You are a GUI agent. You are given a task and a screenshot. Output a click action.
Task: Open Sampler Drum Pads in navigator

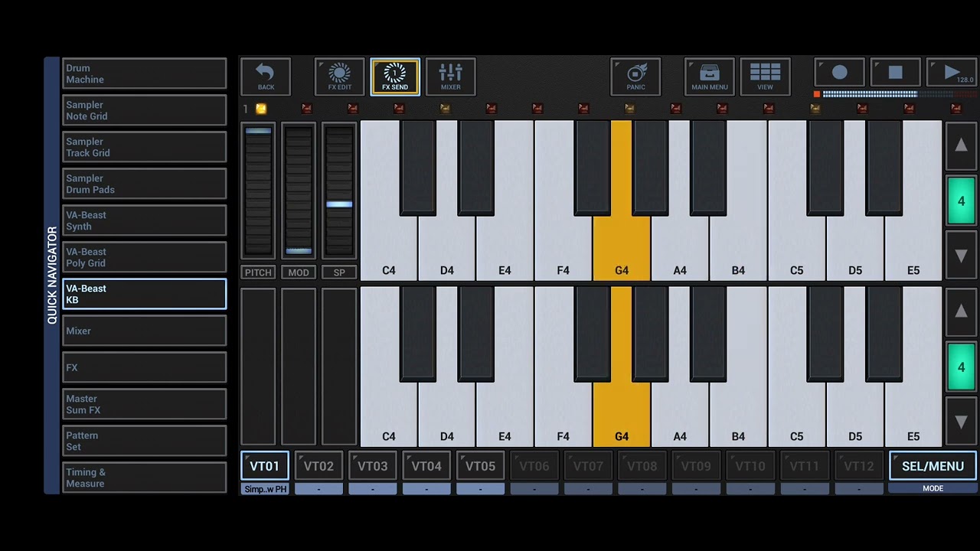(x=145, y=184)
